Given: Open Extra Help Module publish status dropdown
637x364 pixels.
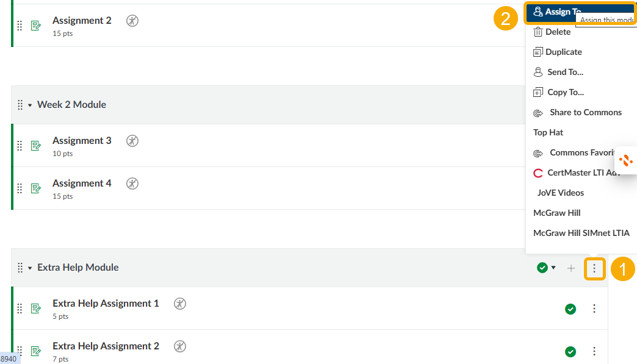Looking at the screenshot, I should click(x=546, y=268).
